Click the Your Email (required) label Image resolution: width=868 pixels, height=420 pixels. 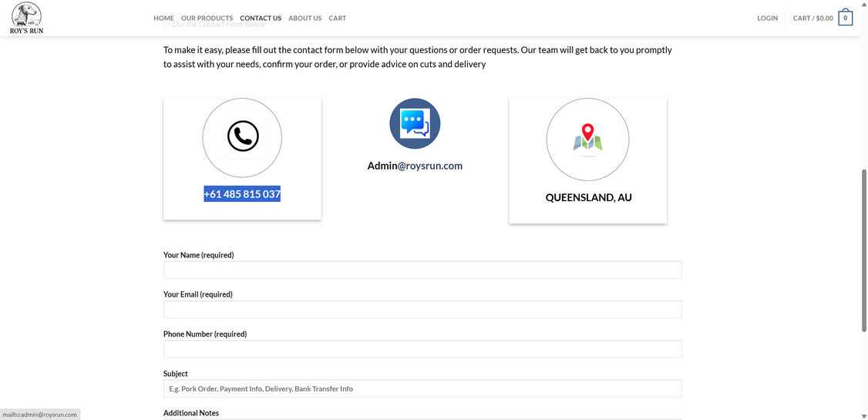point(197,294)
